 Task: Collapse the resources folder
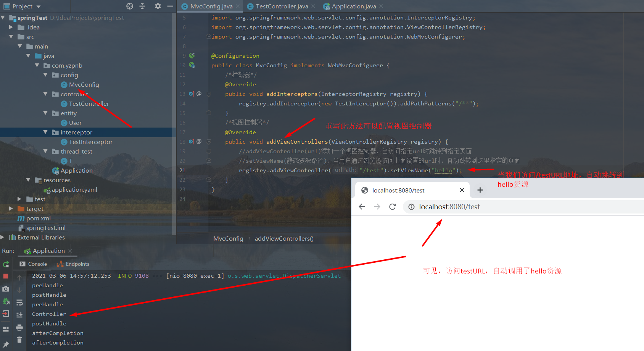click(x=29, y=180)
